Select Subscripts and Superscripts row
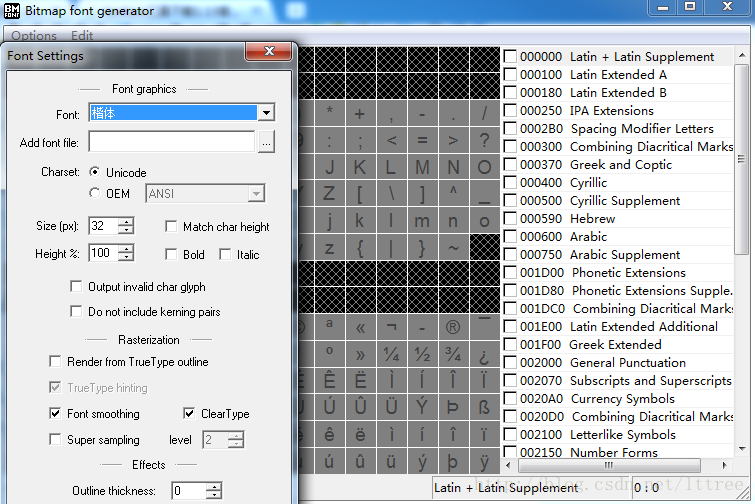 618,380
